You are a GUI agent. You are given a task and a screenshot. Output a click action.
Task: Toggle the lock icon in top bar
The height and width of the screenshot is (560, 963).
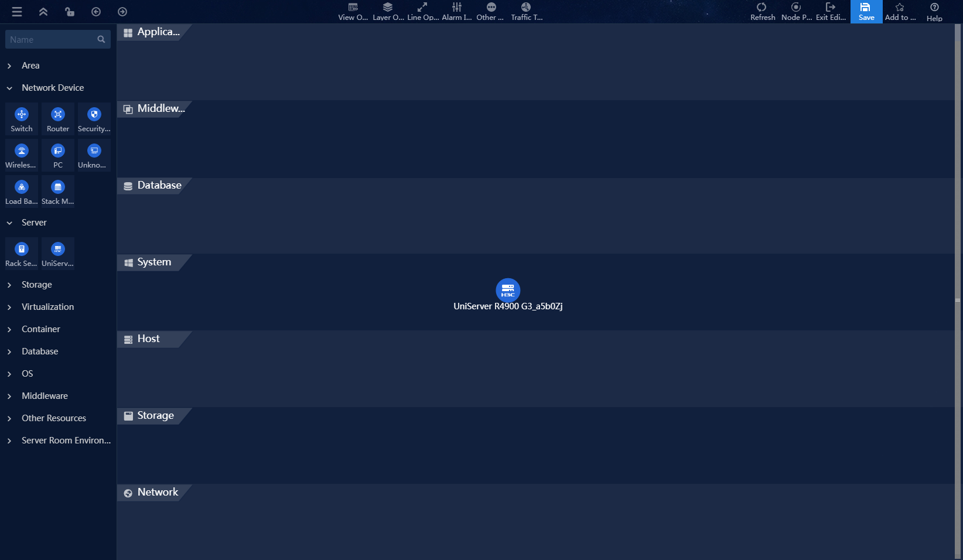(x=70, y=12)
